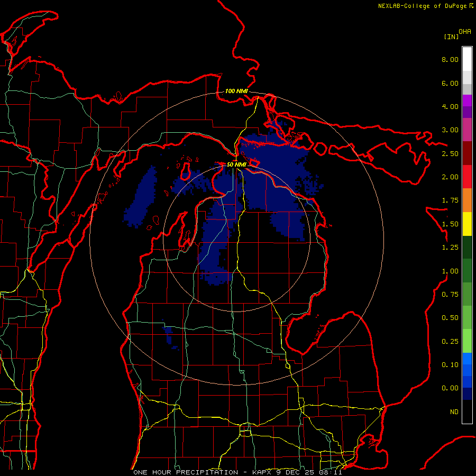Image resolution: width=476 pixels, height=476 pixels.
Task: Click the [IN] units label above the scale
Action: pyautogui.click(x=451, y=36)
